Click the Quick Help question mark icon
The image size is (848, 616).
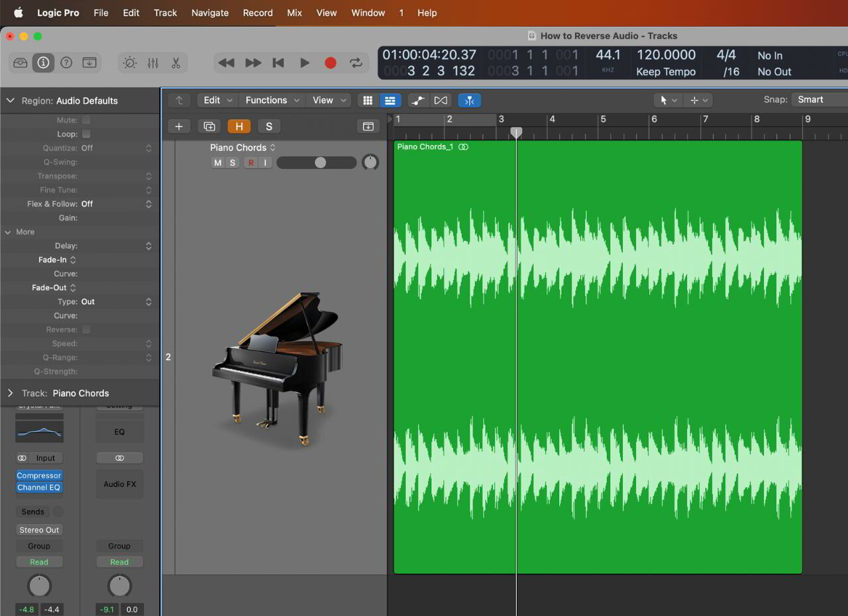click(x=66, y=62)
